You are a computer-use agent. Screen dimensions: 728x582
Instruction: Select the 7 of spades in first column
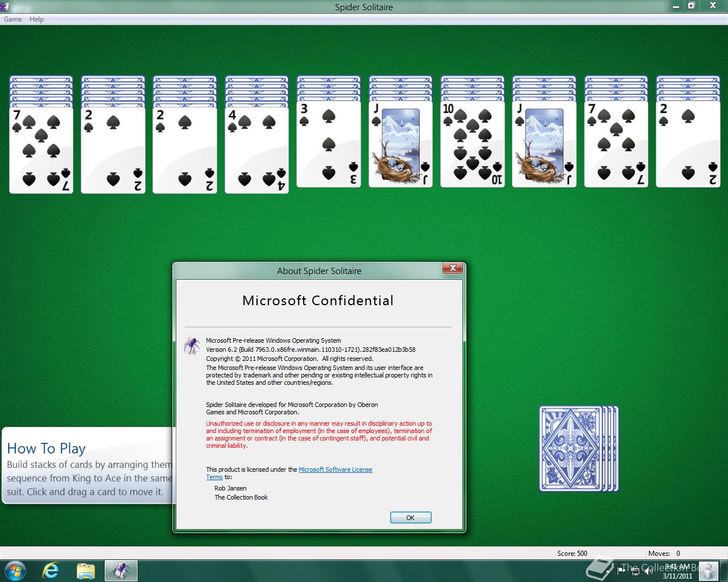(x=41, y=150)
